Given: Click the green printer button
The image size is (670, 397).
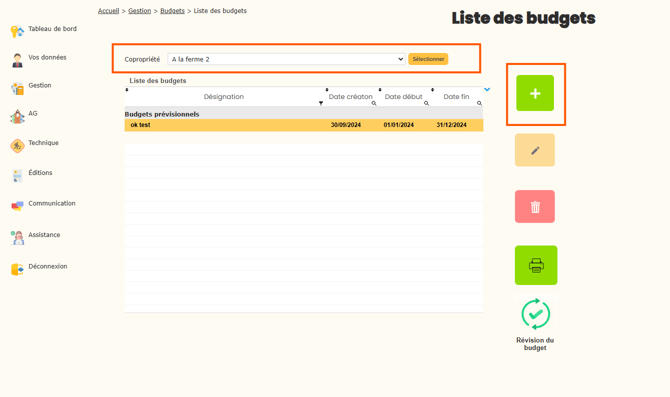Looking at the screenshot, I should [536, 265].
